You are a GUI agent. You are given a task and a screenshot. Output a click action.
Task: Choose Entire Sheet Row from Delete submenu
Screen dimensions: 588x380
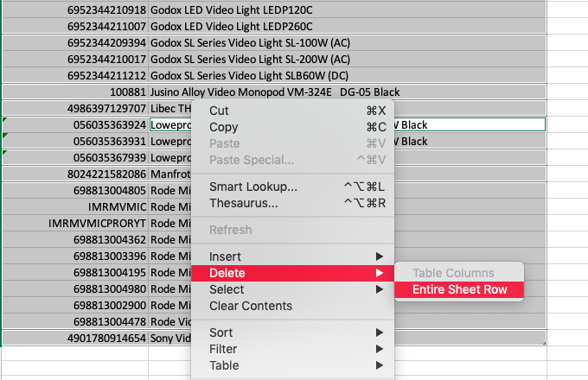pyautogui.click(x=459, y=289)
